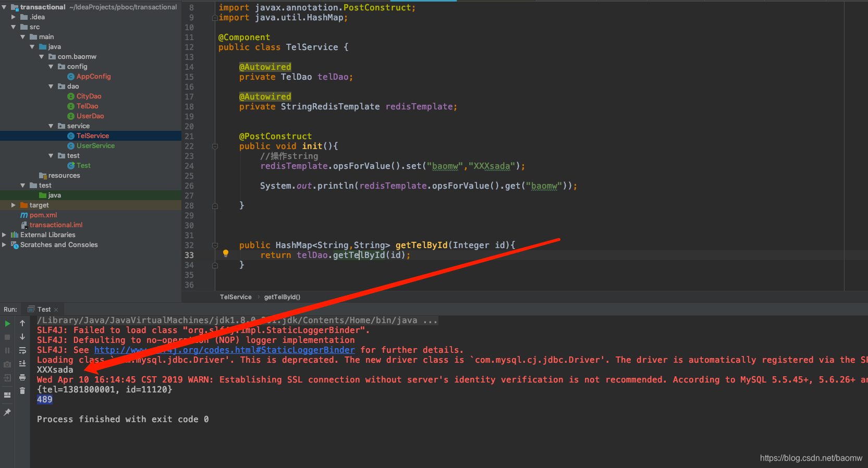The height and width of the screenshot is (468, 868).
Task: Pin the Run tab with pin icon
Action: coord(7,412)
